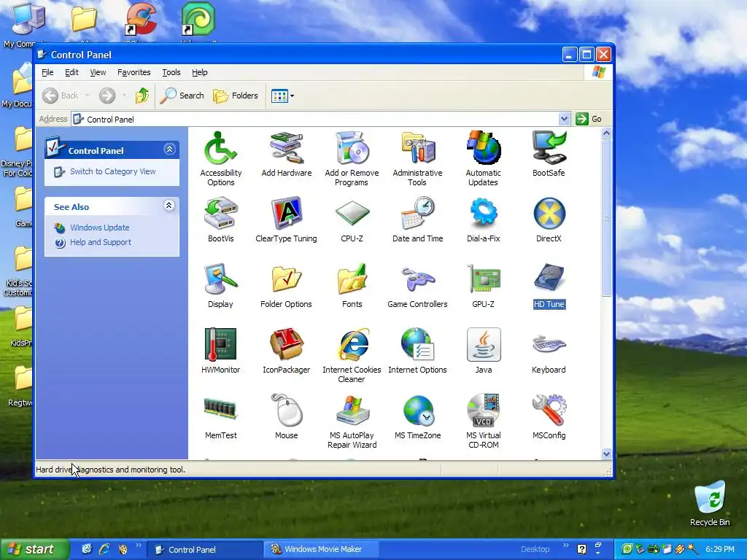Image resolution: width=747 pixels, height=560 pixels.
Task: Open the View menu
Action: [98, 72]
